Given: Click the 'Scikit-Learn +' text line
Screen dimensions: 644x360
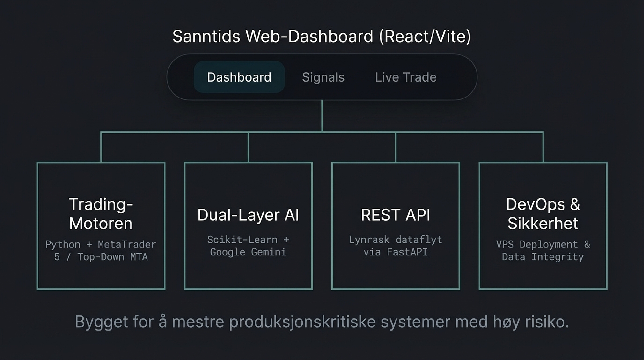Looking at the screenshot, I should tap(248, 240).
